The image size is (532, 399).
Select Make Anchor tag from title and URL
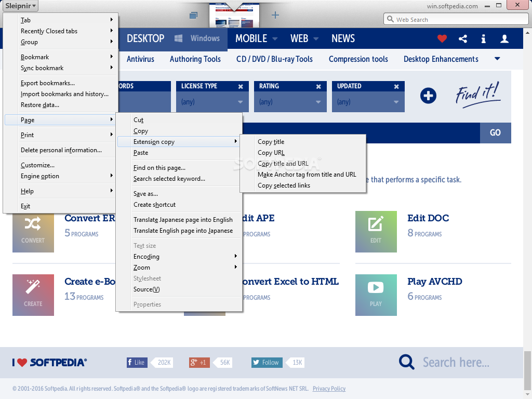click(303, 175)
